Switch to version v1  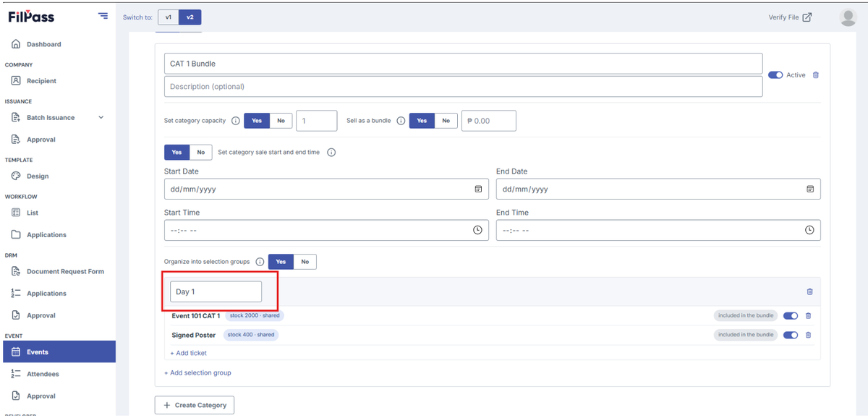(x=168, y=17)
